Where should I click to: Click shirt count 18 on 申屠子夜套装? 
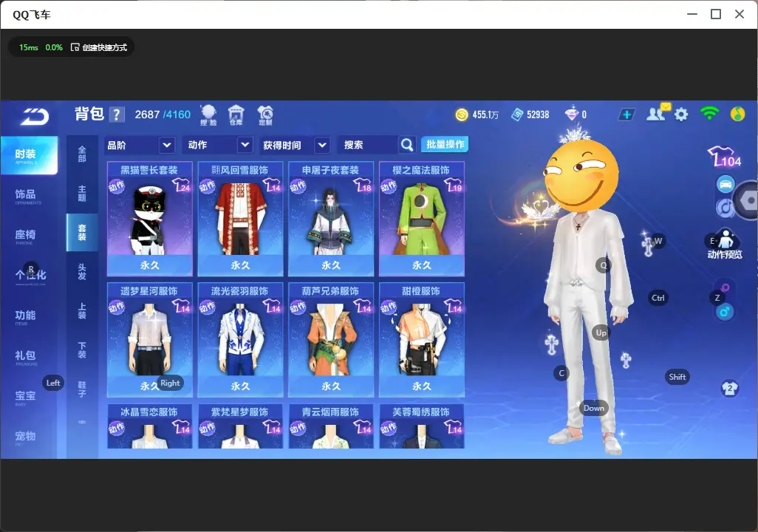(x=362, y=185)
